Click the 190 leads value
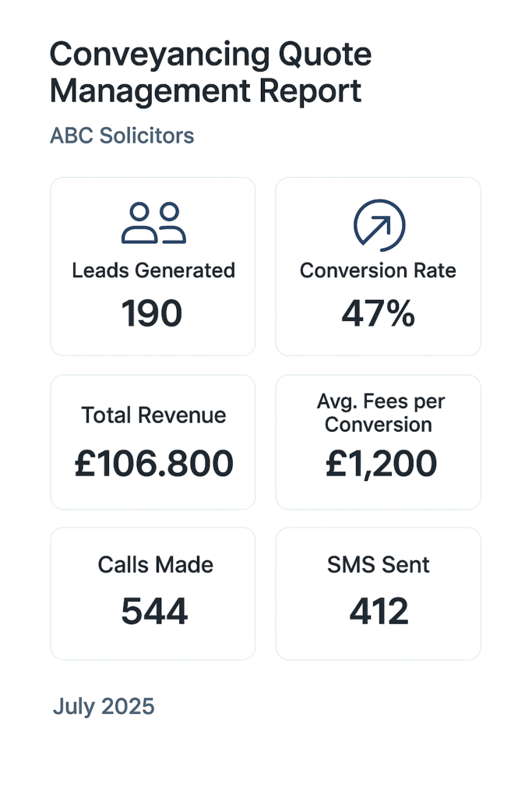The height and width of the screenshot is (798, 532). [152, 313]
